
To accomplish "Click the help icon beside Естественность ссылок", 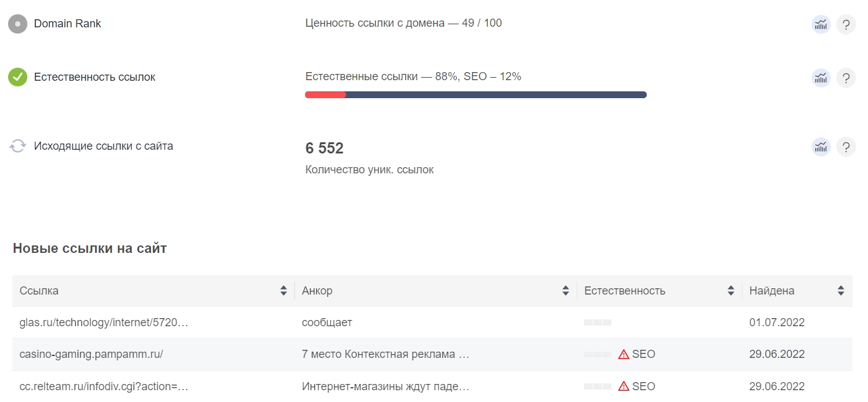I will 846,78.
